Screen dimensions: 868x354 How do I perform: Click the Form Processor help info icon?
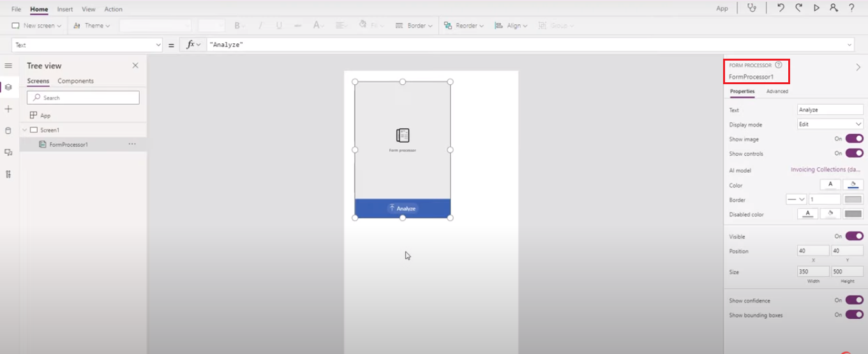coord(778,65)
